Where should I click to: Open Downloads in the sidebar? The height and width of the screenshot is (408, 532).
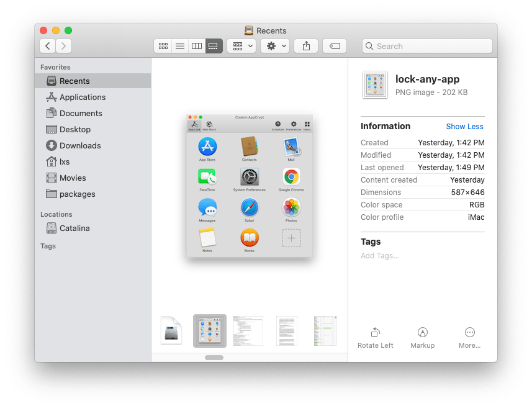click(92, 145)
